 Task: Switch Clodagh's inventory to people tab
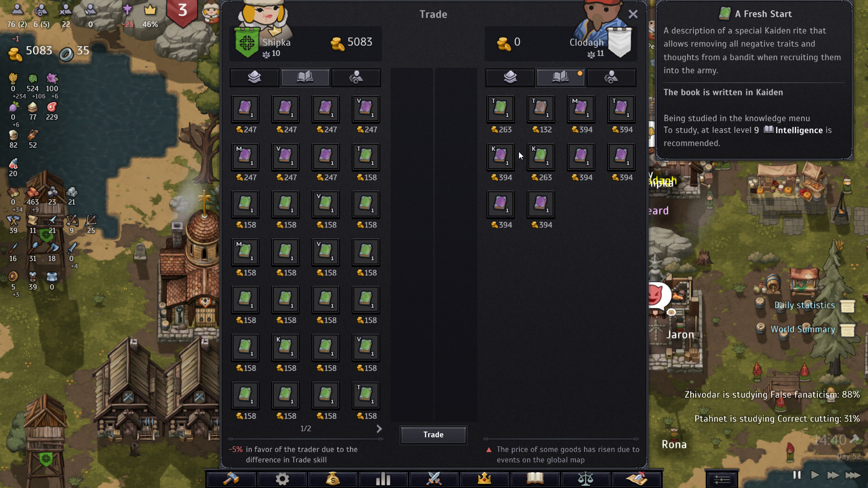pyautogui.click(x=611, y=77)
